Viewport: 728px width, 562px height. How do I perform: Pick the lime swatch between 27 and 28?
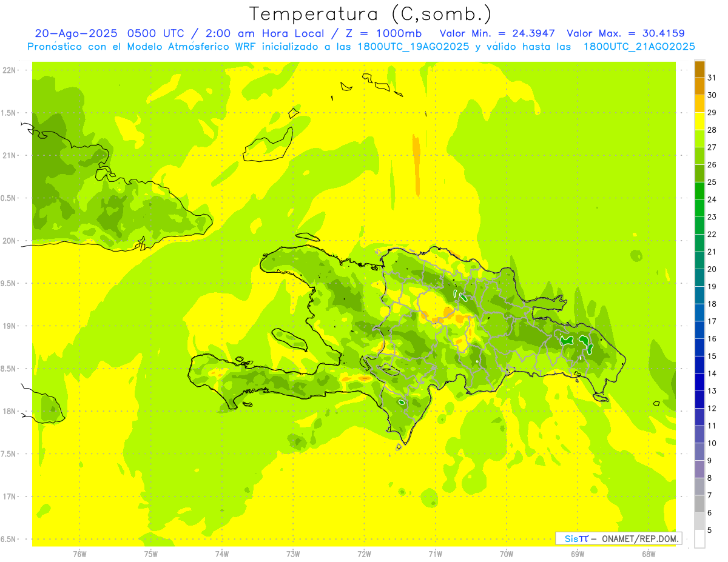pyautogui.click(x=699, y=138)
